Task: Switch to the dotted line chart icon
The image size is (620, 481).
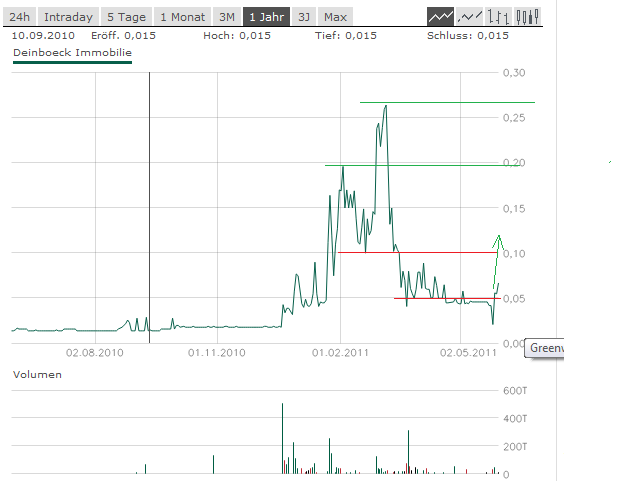Action: tap(469, 17)
